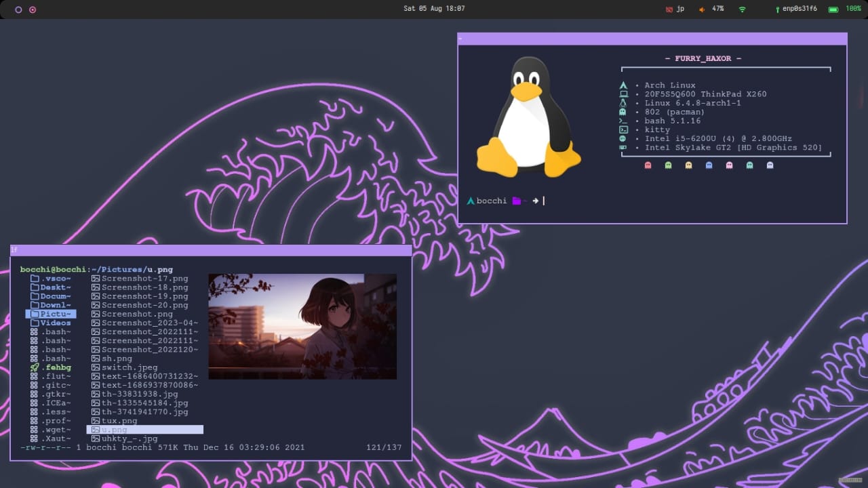
Task: Click the battery icon showing 100%
Action: (x=832, y=9)
